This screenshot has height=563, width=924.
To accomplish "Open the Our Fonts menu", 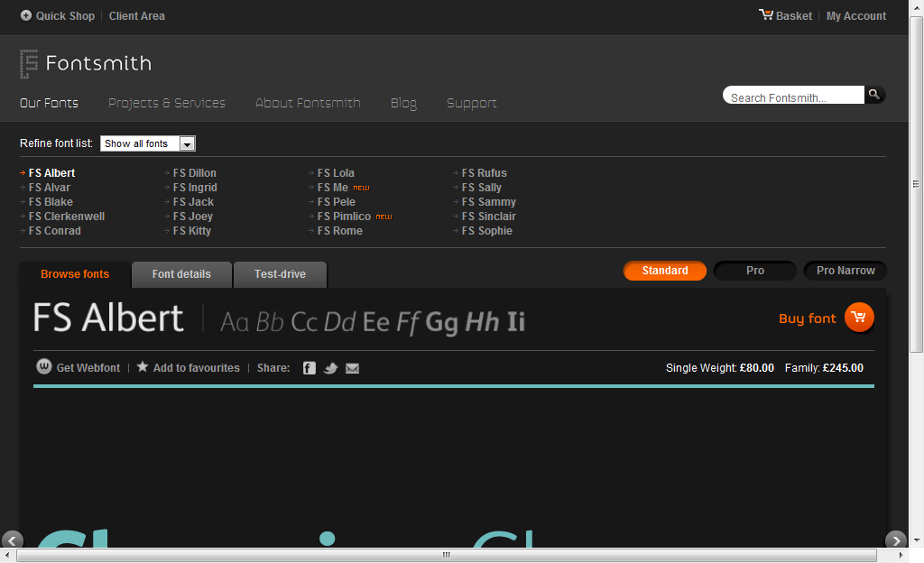I will click(x=49, y=103).
